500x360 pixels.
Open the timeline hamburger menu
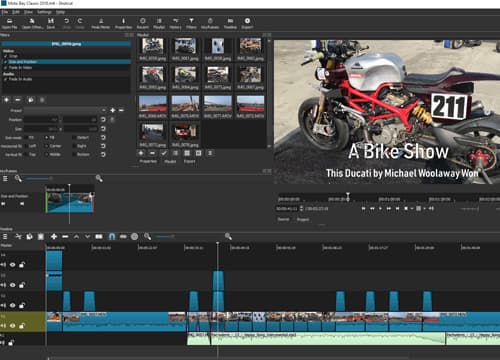(5, 236)
